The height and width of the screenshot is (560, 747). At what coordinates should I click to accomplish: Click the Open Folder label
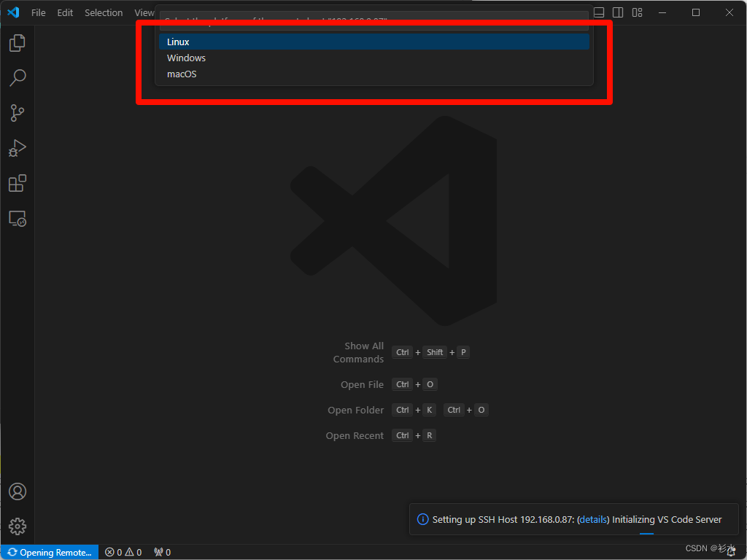click(x=355, y=410)
